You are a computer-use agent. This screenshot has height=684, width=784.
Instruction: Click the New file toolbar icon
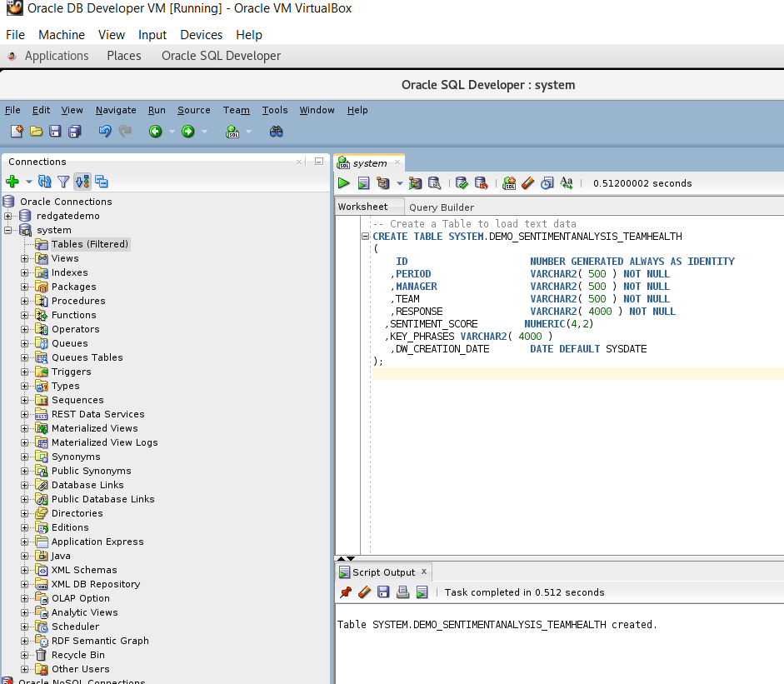point(17,132)
